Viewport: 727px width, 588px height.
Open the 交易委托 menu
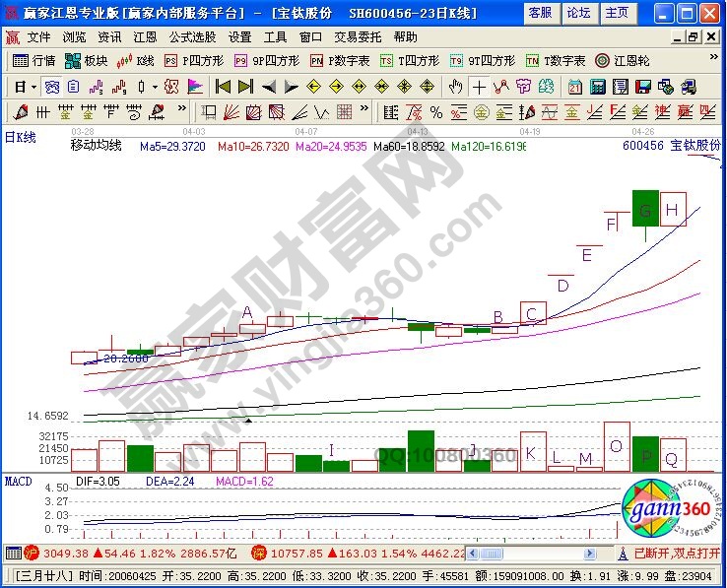pyautogui.click(x=357, y=37)
